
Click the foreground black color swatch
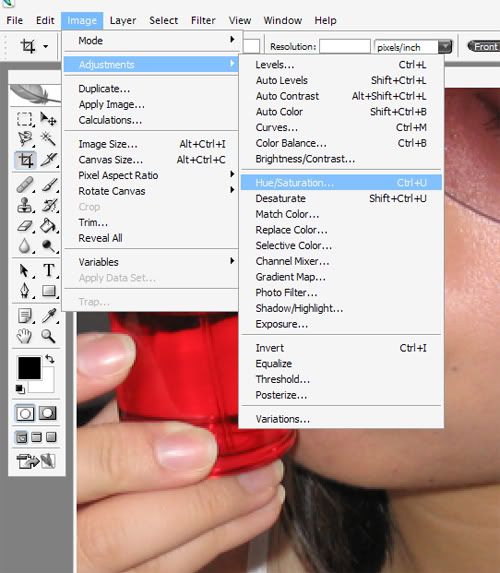(29, 368)
